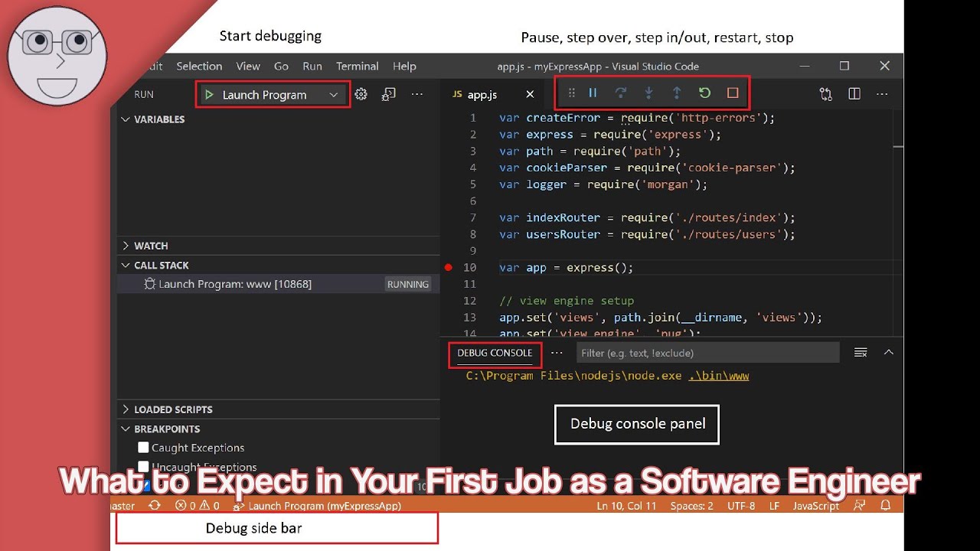Clear the debug console output
Image resolution: width=980 pixels, height=551 pixels.
point(861,353)
